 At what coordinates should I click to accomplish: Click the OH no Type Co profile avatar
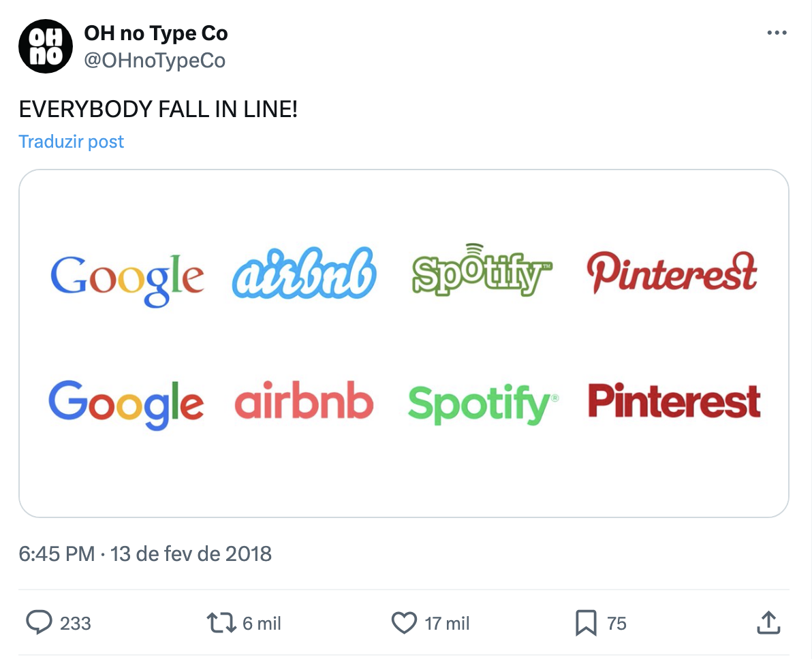(46, 46)
